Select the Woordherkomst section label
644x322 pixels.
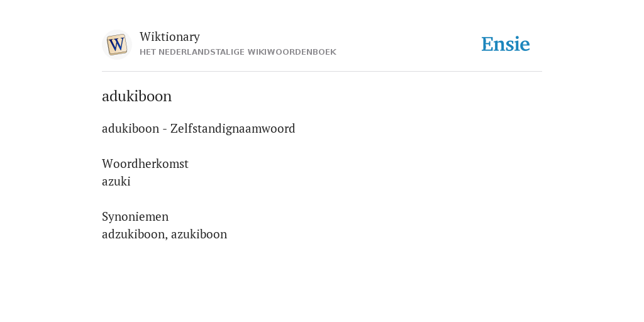(x=145, y=164)
